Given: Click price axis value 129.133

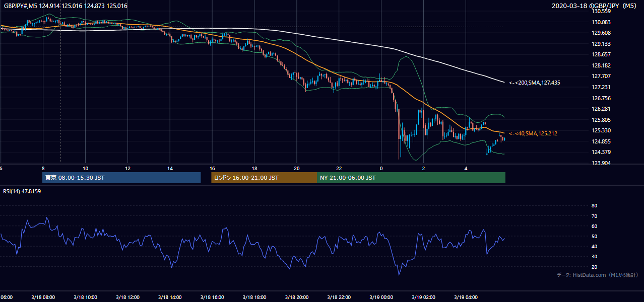Looking at the screenshot, I should [x=601, y=44].
